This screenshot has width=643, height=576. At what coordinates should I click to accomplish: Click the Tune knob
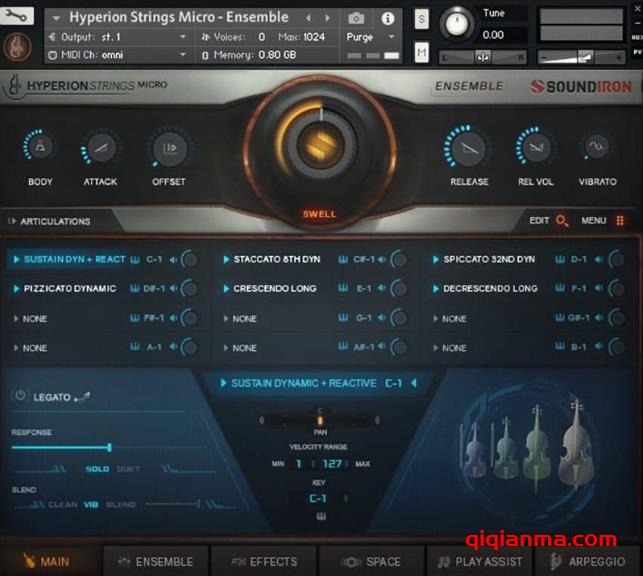click(x=456, y=24)
